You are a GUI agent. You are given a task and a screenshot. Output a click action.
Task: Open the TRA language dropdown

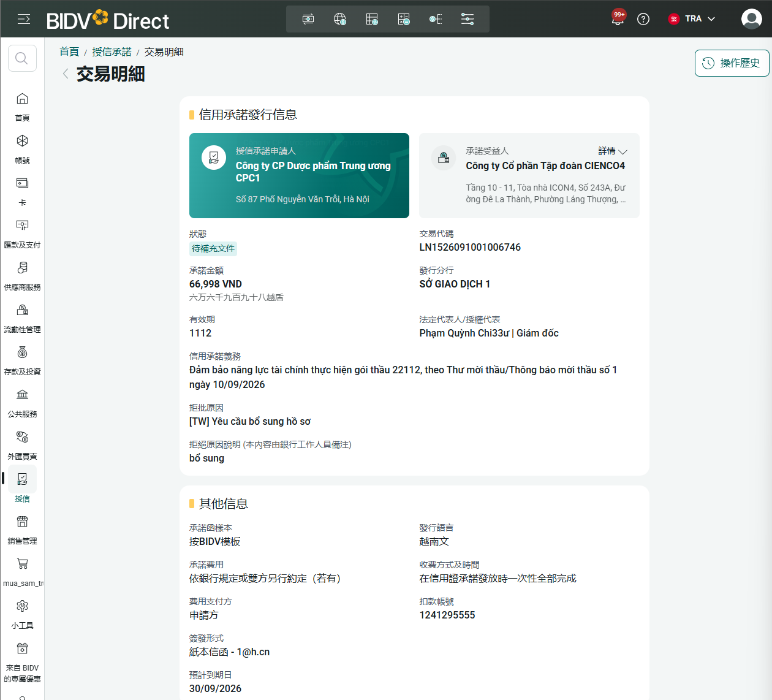(x=692, y=19)
